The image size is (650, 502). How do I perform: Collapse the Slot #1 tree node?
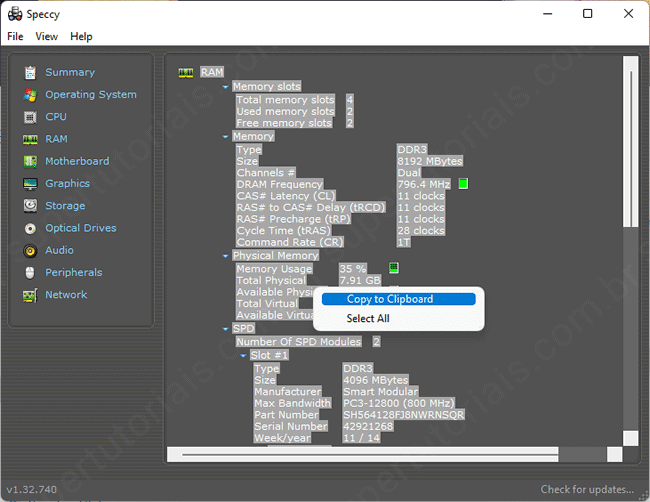tap(243, 356)
